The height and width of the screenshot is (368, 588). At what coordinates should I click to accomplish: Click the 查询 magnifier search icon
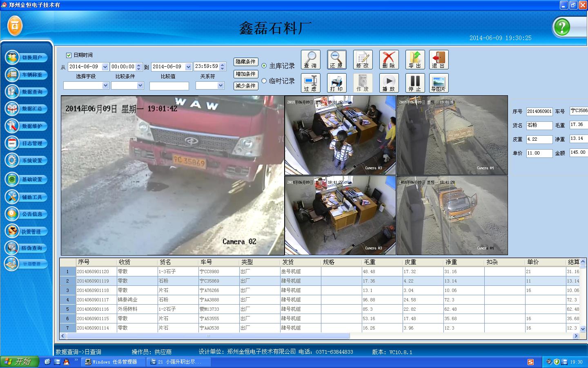310,60
